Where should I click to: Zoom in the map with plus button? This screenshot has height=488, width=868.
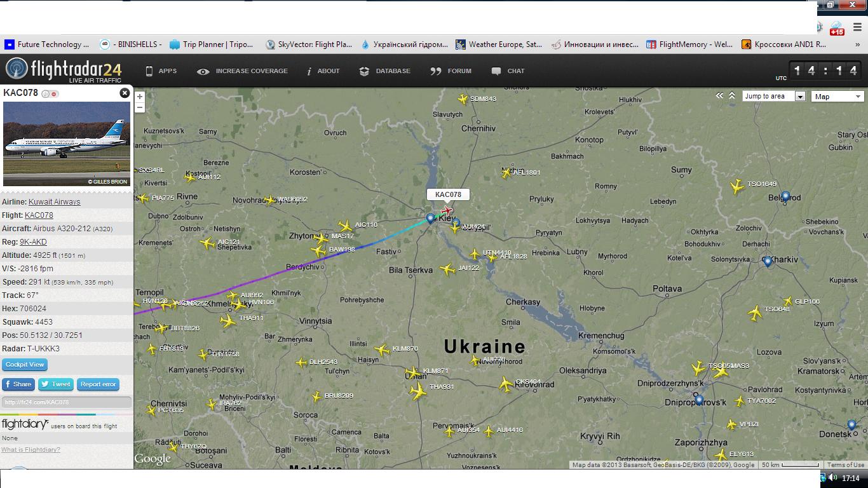click(140, 97)
